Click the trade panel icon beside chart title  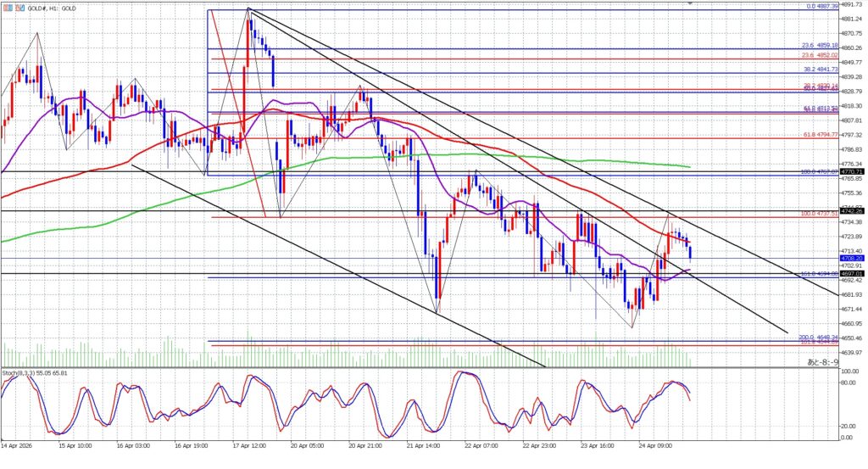click(x=7, y=7)
